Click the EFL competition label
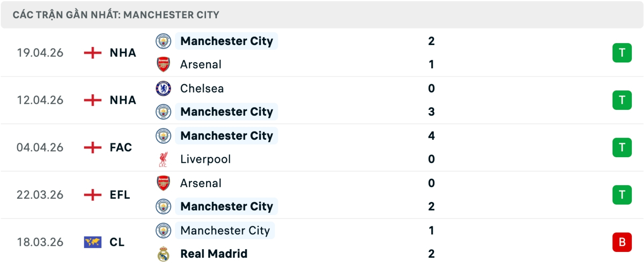Viewport: 644px width, 266px height. [120, 195]
